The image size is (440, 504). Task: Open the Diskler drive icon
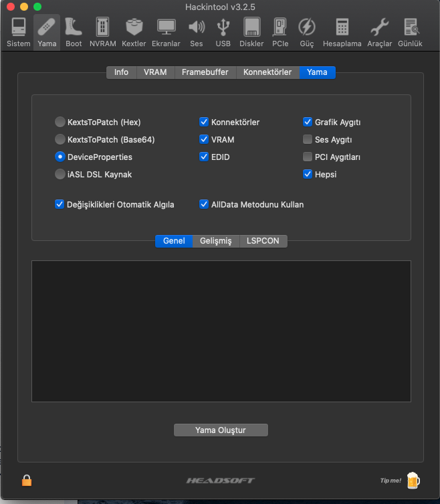[251, 32]
